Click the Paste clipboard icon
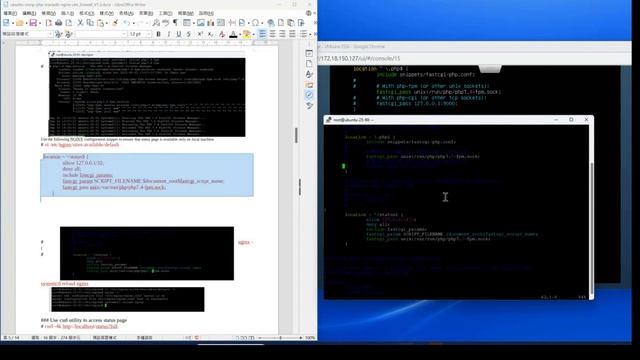Image resolution: width=640 pixels, height=360 pixels. (x=100, y=23)
